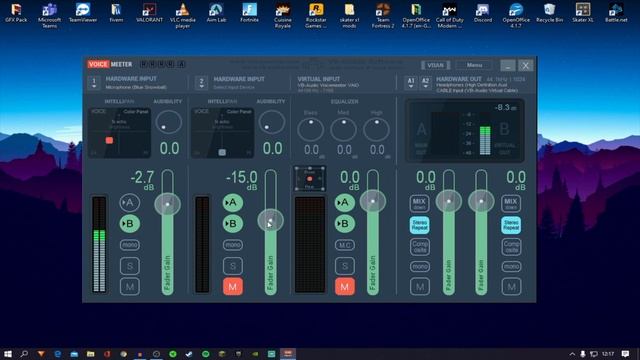640x360 pixels.
Task: Click Intellipan panel of Hardware Input 1
Action: click(x=120, y=133)
